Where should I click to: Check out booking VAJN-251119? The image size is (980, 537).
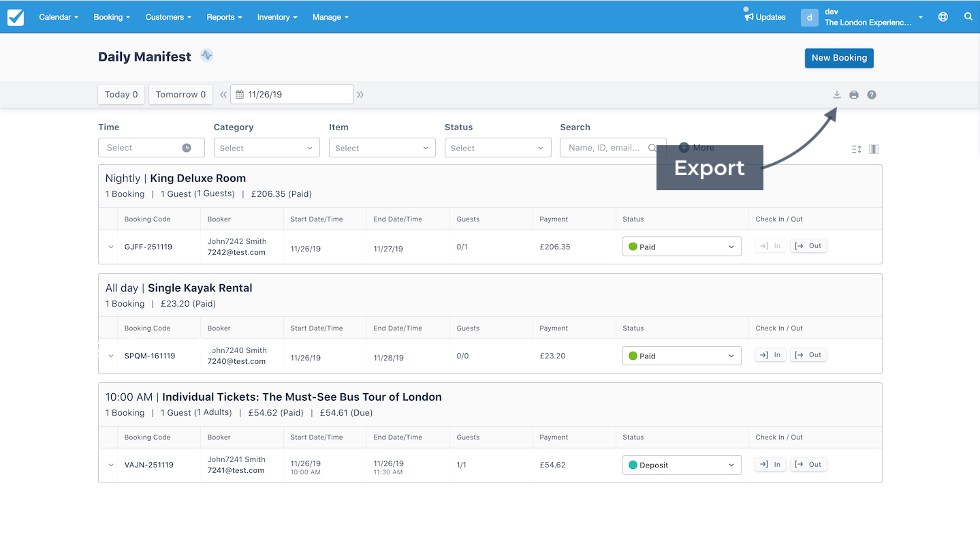pos(808,464)
